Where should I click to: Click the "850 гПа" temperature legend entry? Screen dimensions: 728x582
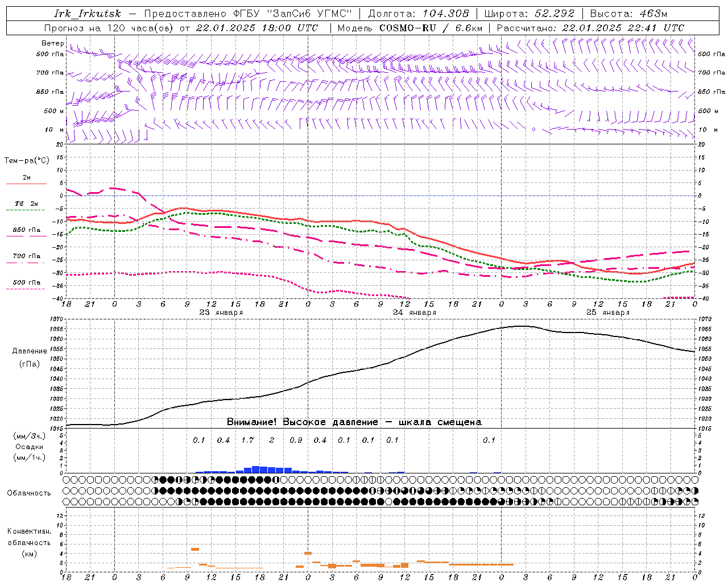(x=26, y=230)
